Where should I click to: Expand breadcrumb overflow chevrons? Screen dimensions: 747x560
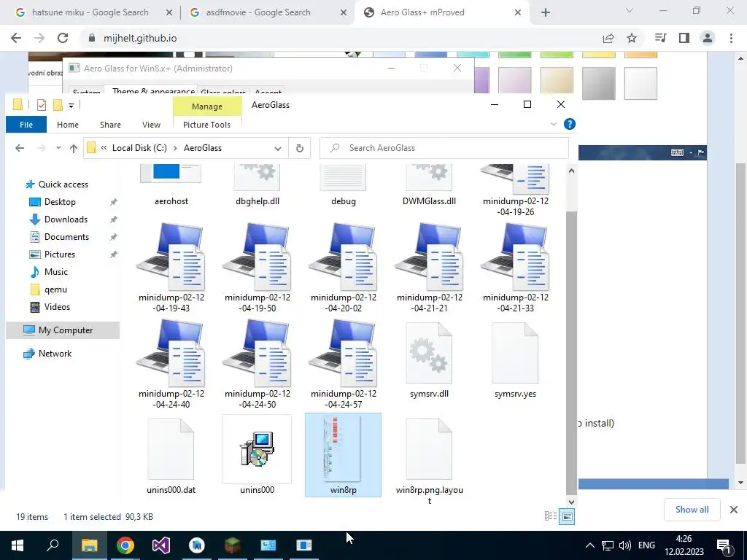pyautogui.click(x=104, y=148)
